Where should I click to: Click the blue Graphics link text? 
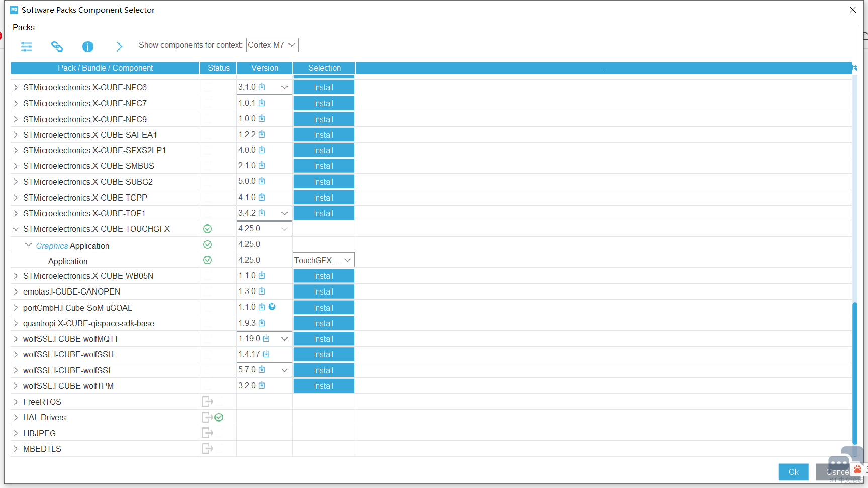pos(52,246)
